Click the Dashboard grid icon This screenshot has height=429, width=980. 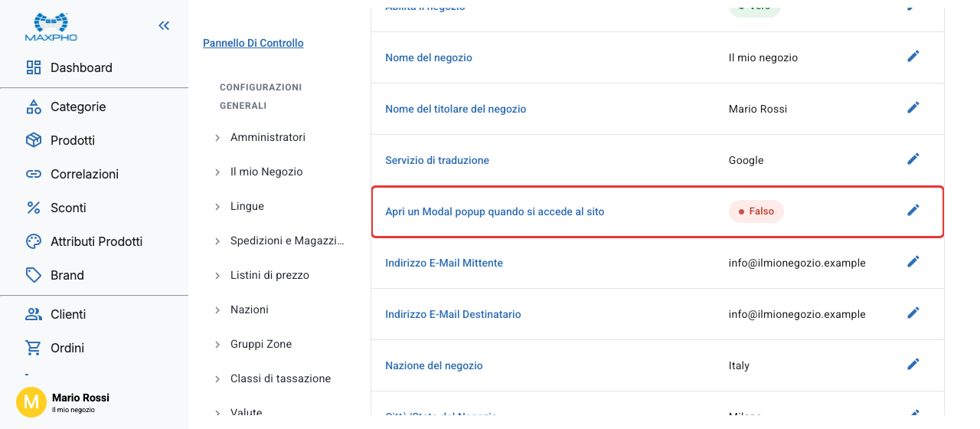(x=34, y=67)
